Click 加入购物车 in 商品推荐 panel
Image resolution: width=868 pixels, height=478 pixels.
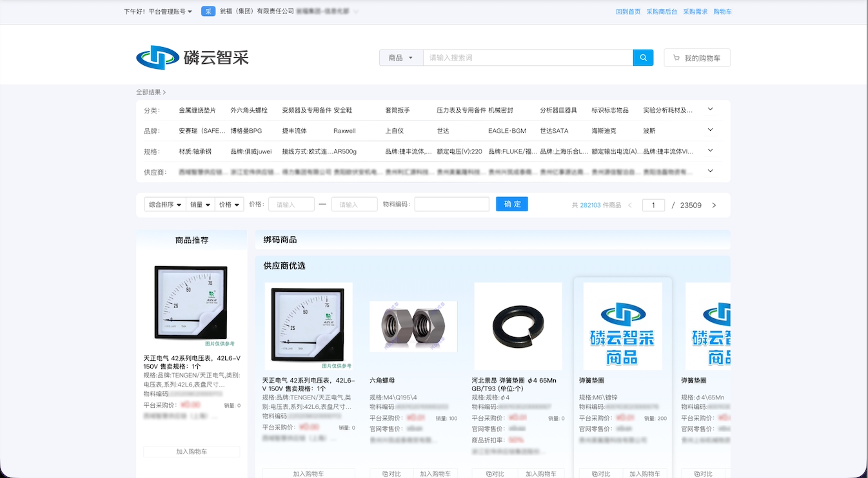192,452
